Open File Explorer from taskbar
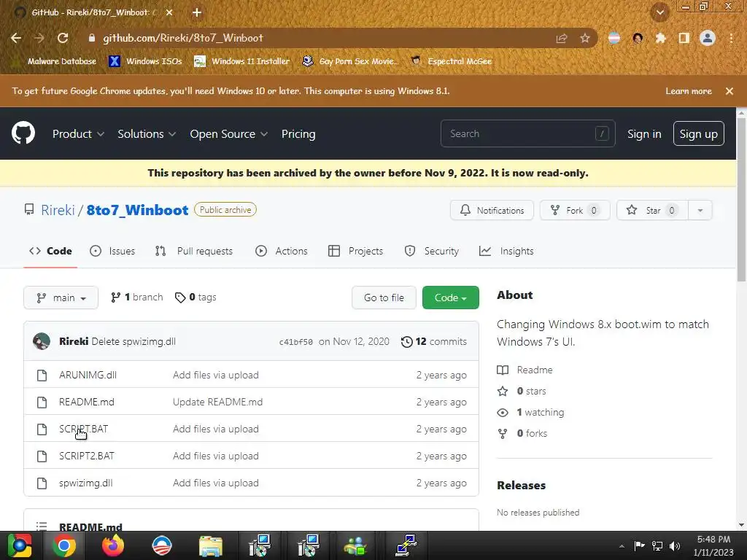Screen dimensions: 747x560 [210, 545]
